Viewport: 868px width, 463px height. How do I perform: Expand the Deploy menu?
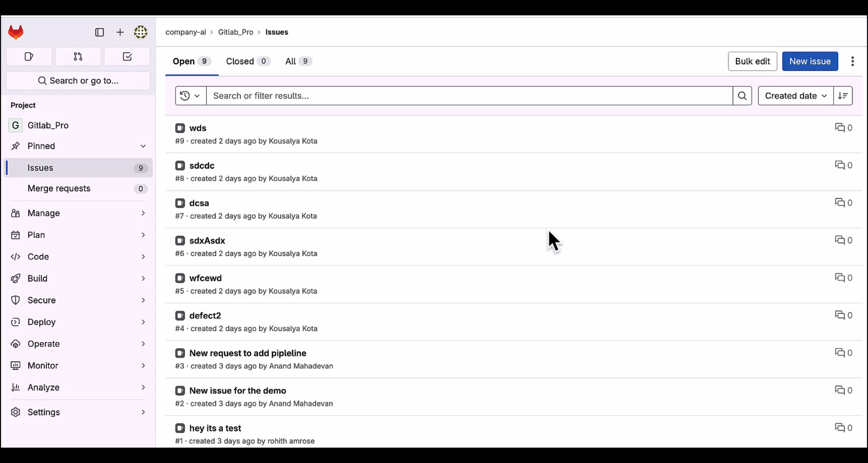[x=78, y=322]
